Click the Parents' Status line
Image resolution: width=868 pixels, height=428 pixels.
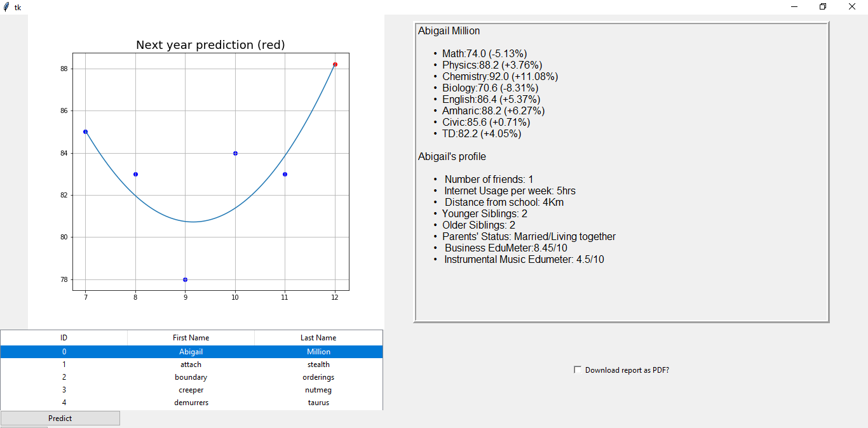coord(529,237)
